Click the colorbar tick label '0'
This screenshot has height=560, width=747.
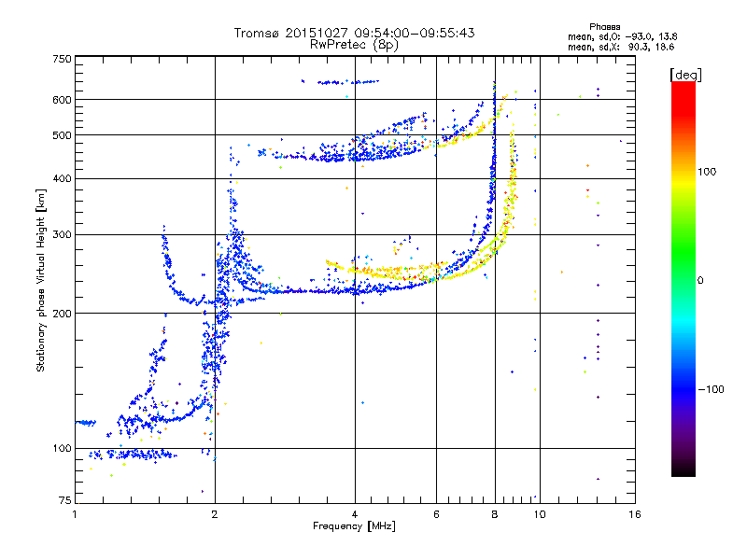click(700, 280)
